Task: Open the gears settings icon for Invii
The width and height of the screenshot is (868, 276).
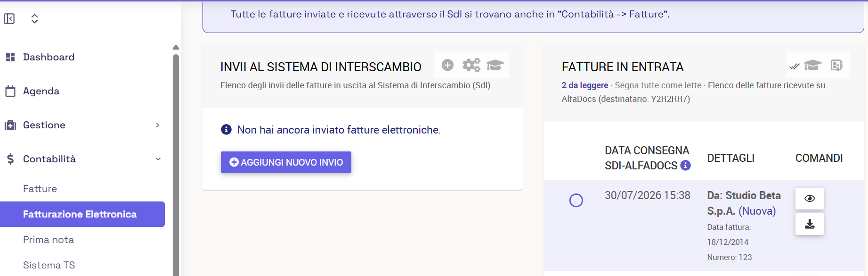Action: (x=471, y=65)
